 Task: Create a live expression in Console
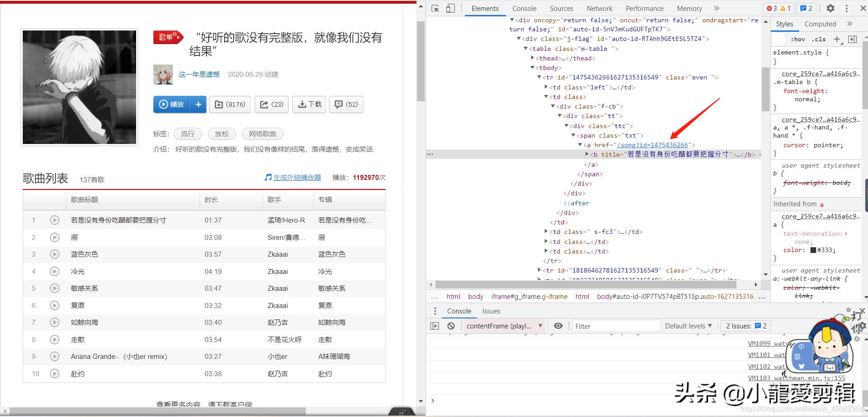[558, 326]
